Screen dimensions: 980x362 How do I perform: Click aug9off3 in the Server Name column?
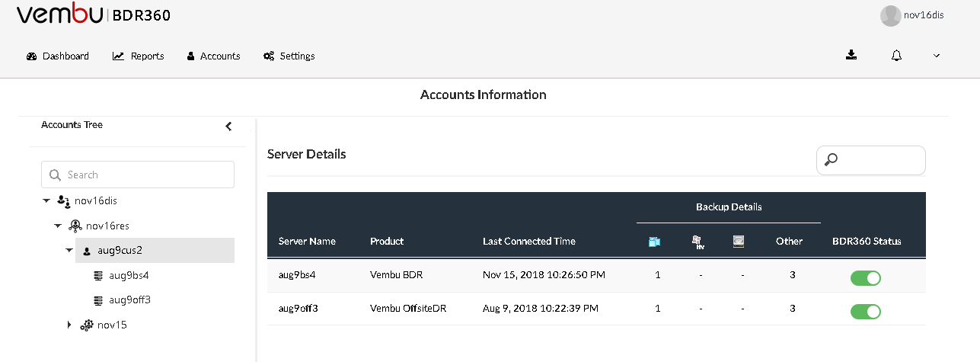(x=298, y=309)
